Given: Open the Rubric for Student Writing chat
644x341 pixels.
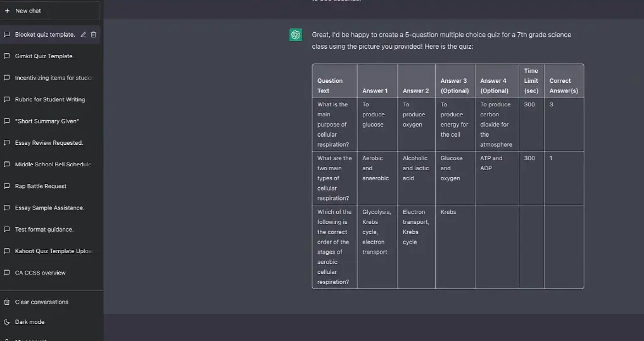Looking at the screenshot, I should point(50,100).
